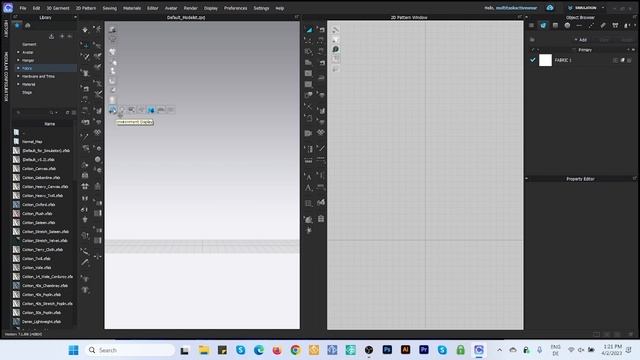Screen dimensions: 640x360
Task: Click the CLO logo in the top-left corner
Action: (8, 8)
